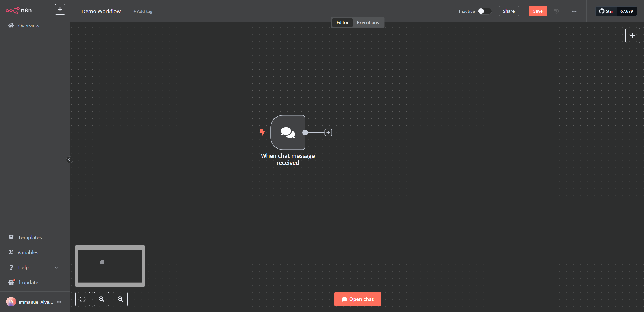Screen dimensions: 644x312
Task: Click the minimap thumbnail
Action: point(110,266)
